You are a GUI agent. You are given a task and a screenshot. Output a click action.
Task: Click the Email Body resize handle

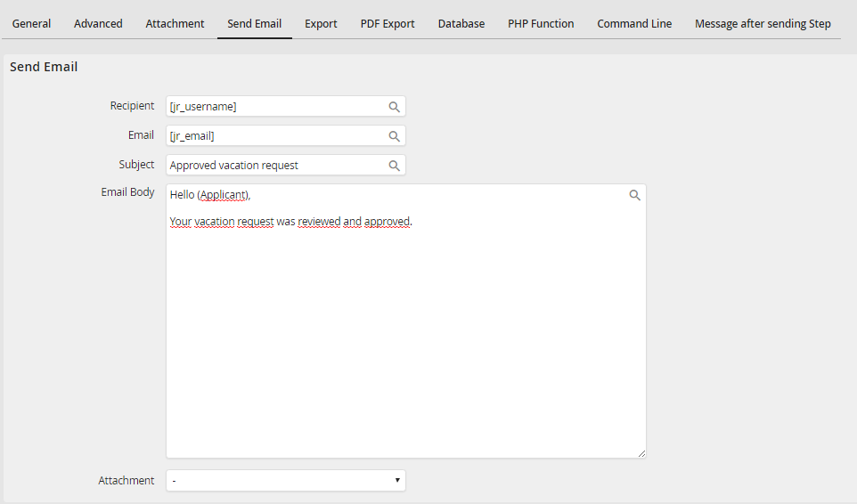click(641, 454)
